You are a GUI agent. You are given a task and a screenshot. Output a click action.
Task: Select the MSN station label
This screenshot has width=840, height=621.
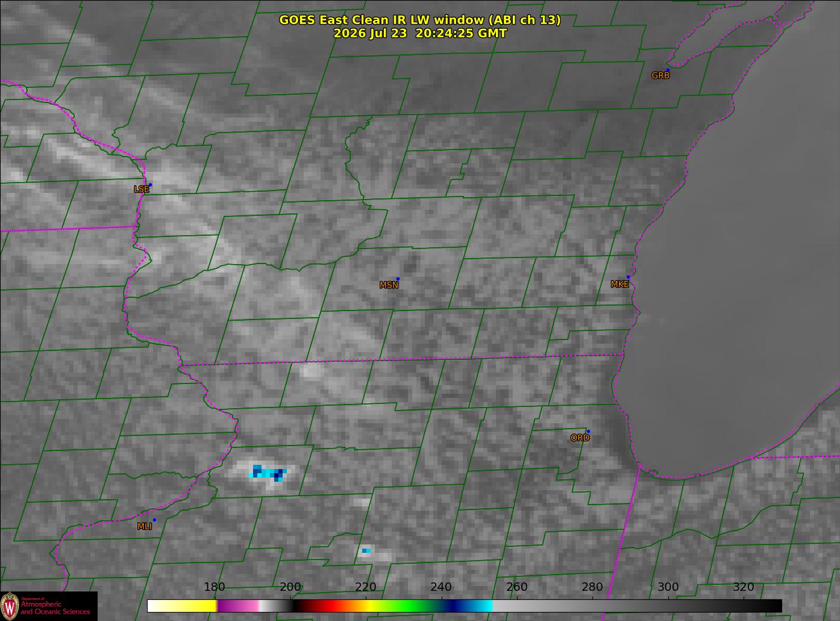[389, 285]
